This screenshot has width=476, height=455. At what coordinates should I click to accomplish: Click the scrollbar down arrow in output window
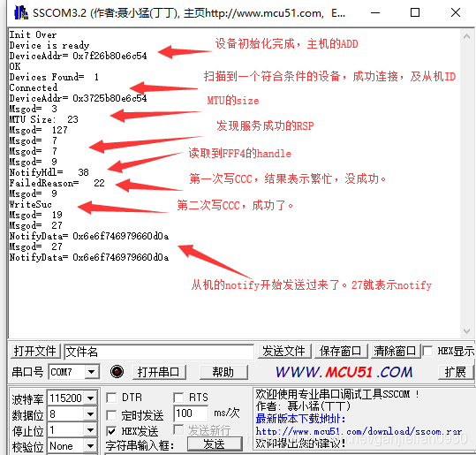[x=467, y=331]
